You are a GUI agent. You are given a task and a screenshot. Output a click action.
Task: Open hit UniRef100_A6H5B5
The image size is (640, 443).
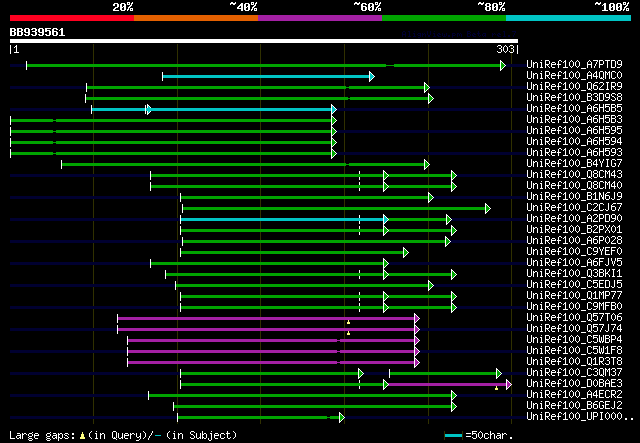point(574,108)
